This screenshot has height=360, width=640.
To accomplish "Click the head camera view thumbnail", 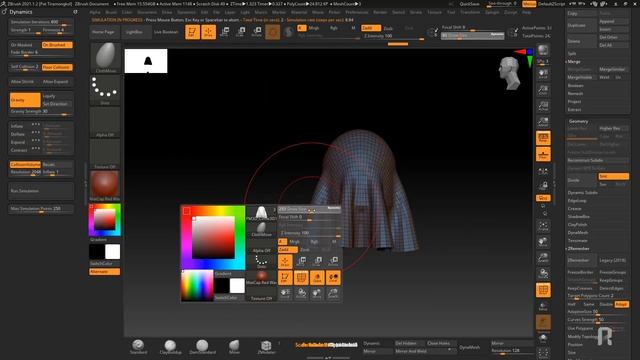I will tap(509, 73).
